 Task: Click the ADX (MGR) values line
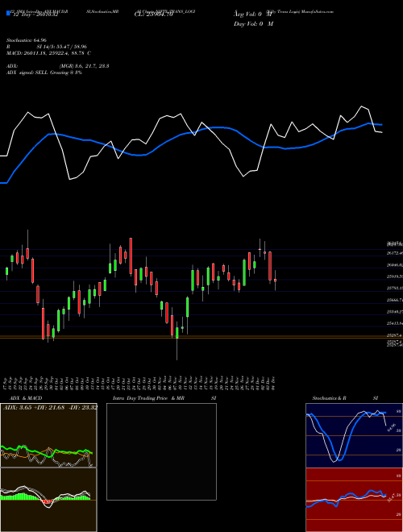click(58, 66)
